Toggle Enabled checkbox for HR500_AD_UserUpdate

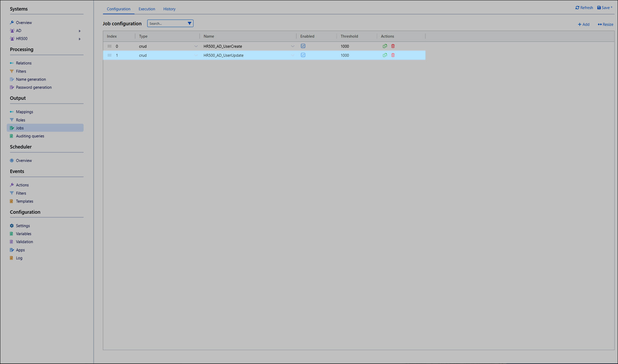pos(303,55)
